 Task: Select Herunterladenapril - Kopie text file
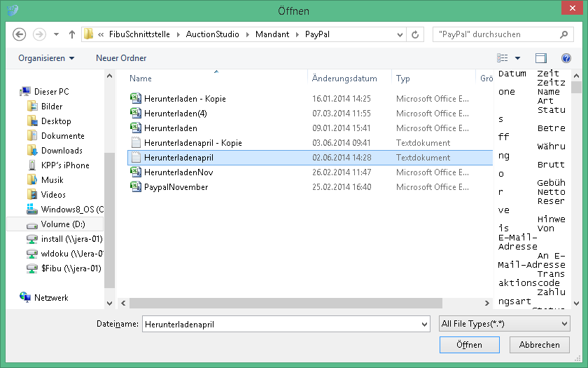[x=192, y=143]
